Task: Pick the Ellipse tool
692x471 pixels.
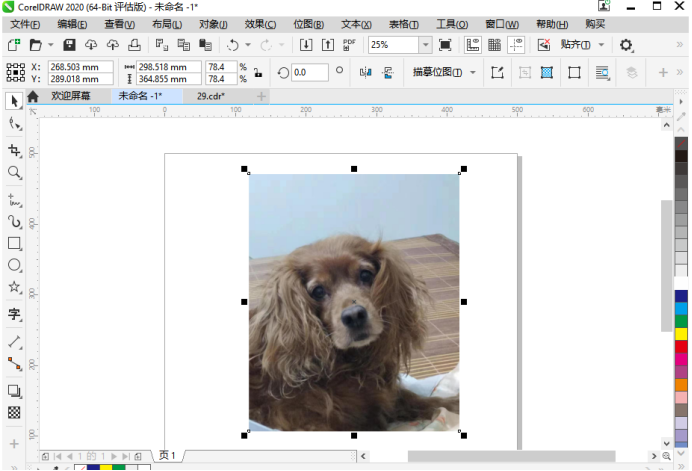Action: tap(14, 265)
